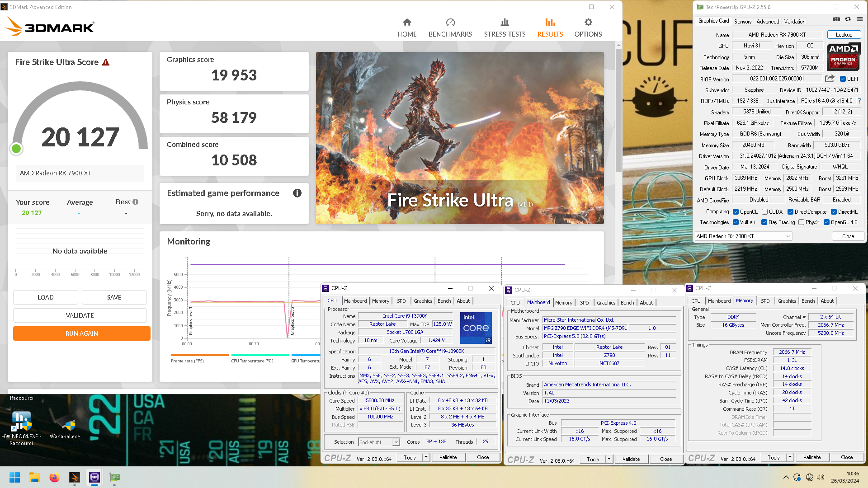Open Tools dropdown arrow in CPU-Z Mainboard window
This screenshot has width=868, height=488.
pyautogui.click(x=609, y=459)
